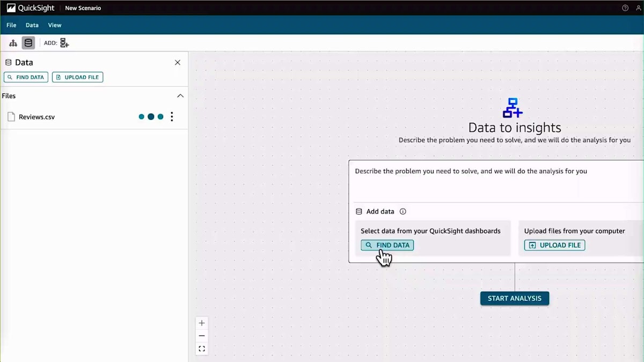Open the File menu
This screenshot has height=362, width=644.
pos(11,25)
